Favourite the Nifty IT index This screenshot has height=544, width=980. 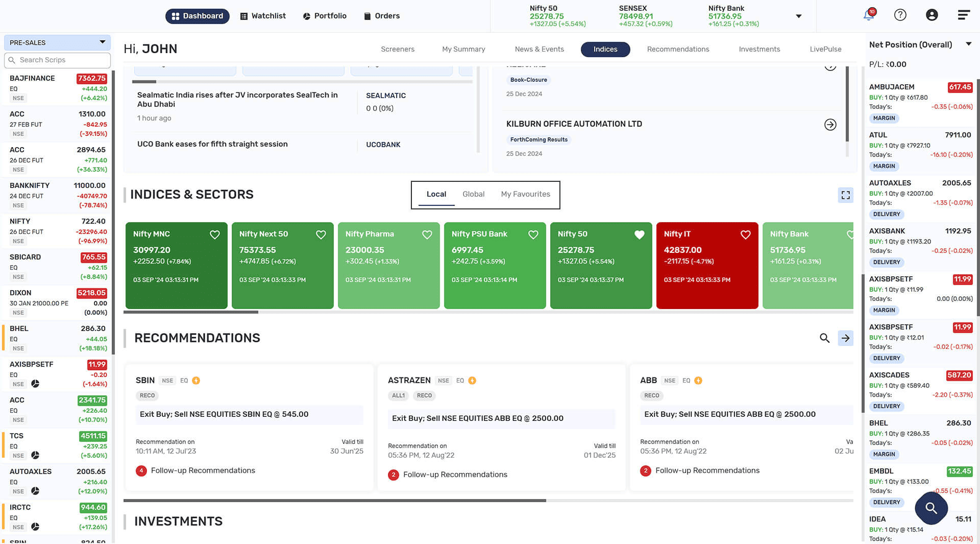746,234
